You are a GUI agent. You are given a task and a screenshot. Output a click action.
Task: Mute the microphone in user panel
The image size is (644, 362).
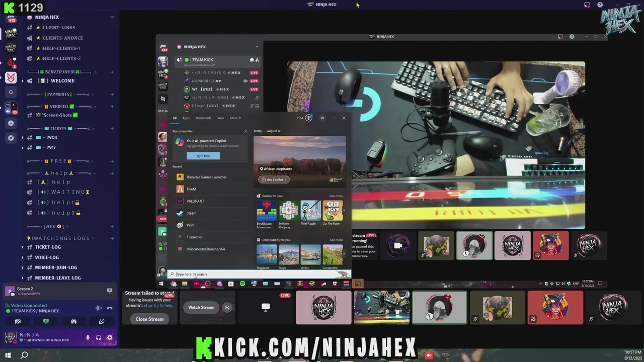pyautogui.click(x=88, y=338)
